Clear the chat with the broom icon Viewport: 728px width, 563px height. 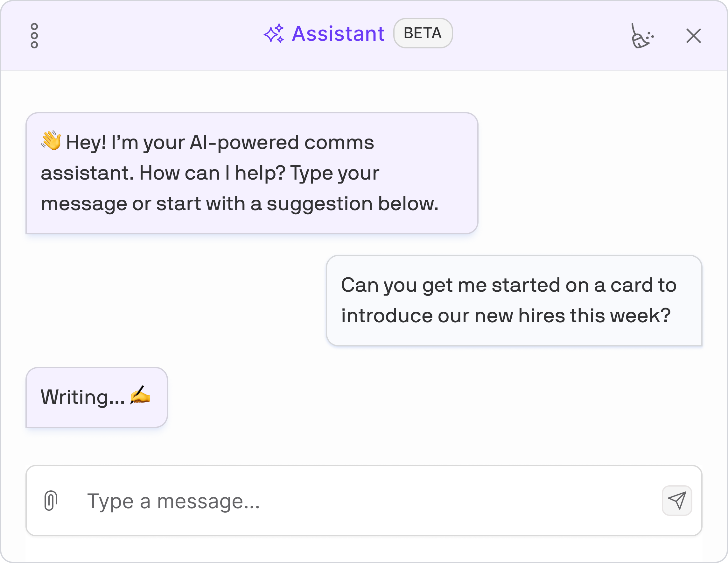click(642, 36)
